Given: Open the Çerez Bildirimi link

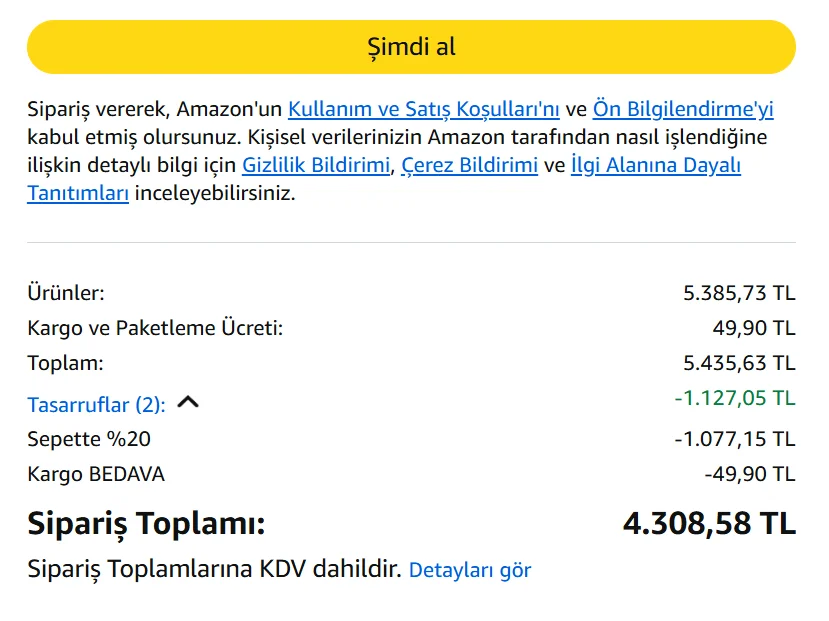Looking at the screenshot, I should coord(469,166).
